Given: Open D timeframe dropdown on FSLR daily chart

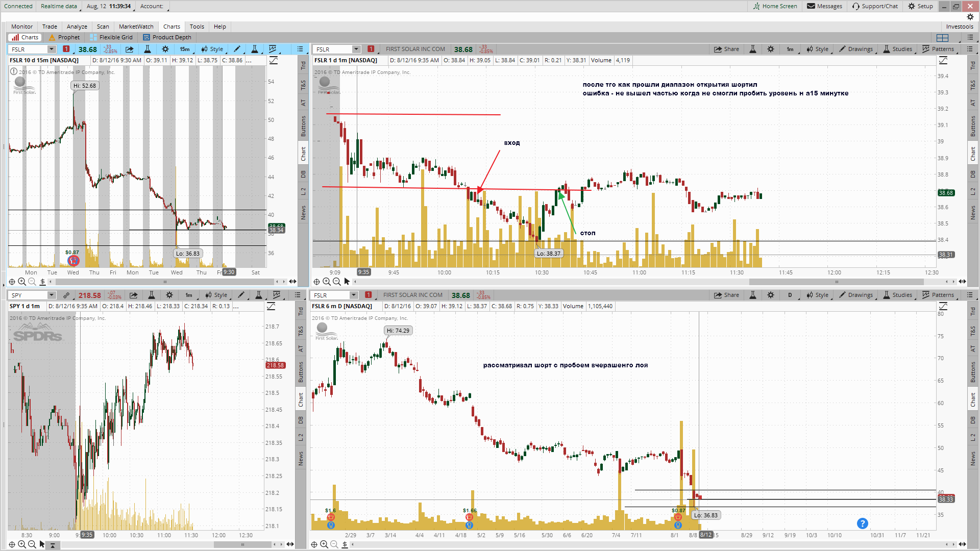Looking at the screenshot, I should coord(790,295).
